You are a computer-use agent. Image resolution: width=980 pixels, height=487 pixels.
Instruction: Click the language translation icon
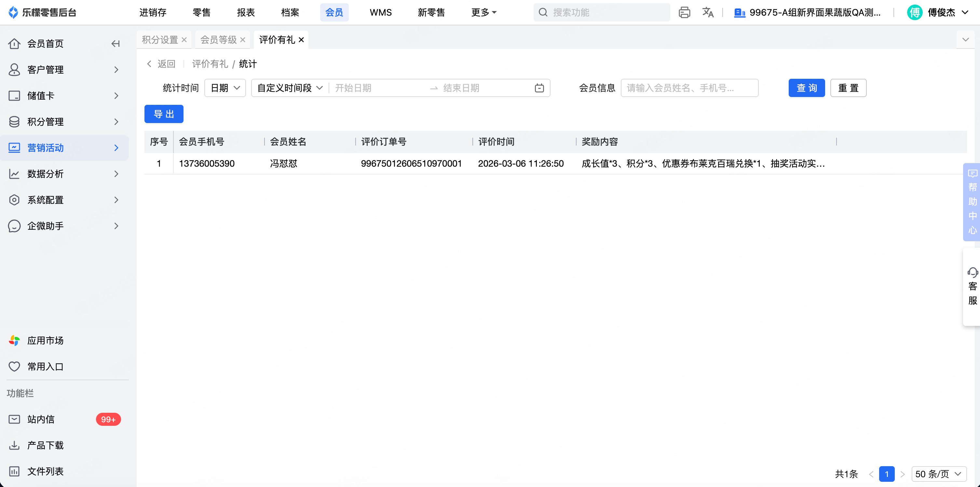pos(708,13)
